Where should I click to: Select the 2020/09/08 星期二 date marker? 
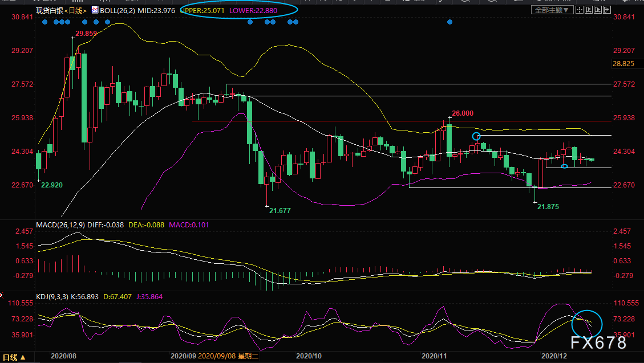pyautogui.click(x=228, y=356)
